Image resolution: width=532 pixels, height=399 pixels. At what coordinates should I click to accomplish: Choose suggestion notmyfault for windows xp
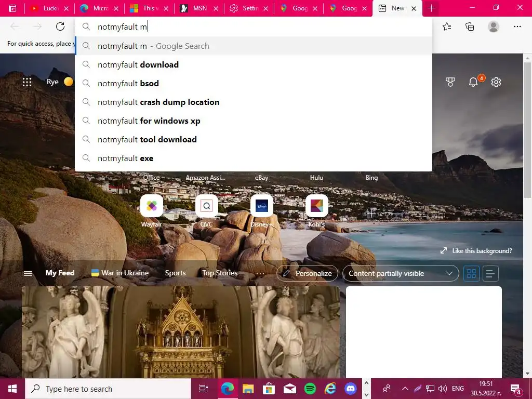point(254,121)
